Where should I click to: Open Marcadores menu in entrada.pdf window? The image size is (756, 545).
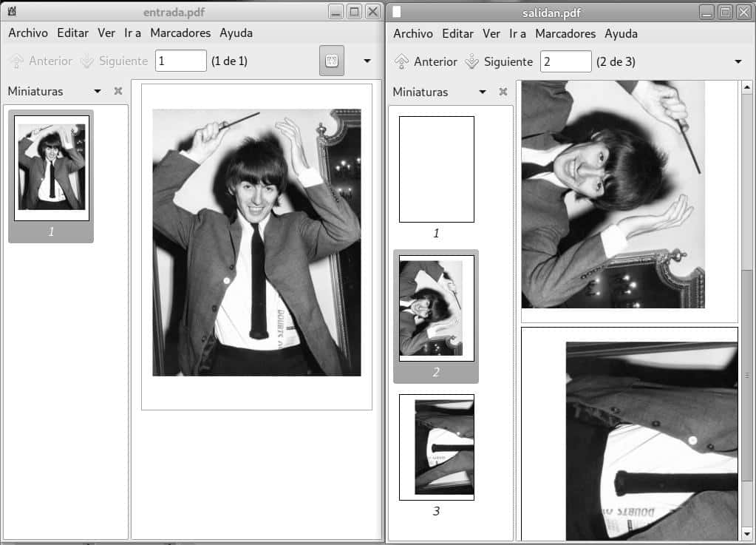click(180, 33)
